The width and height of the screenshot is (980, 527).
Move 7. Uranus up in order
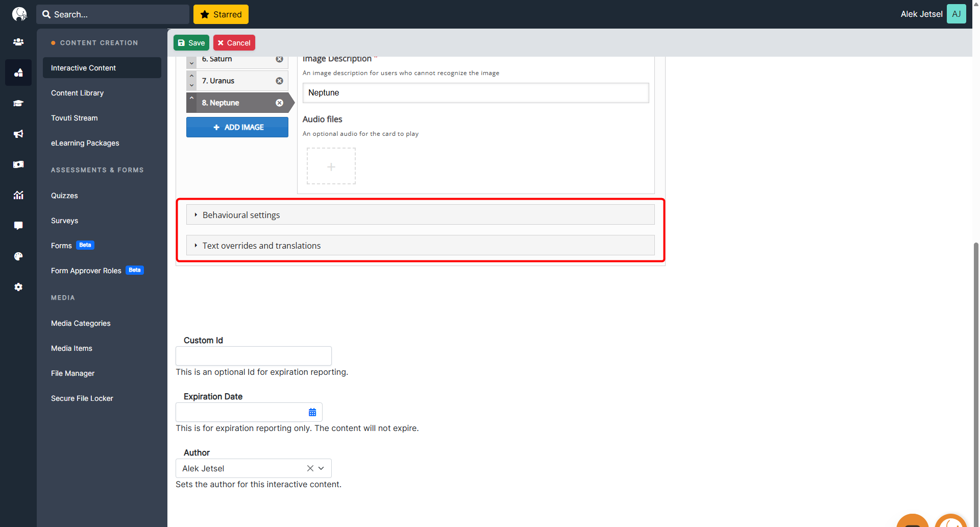(x=192, y=76)
